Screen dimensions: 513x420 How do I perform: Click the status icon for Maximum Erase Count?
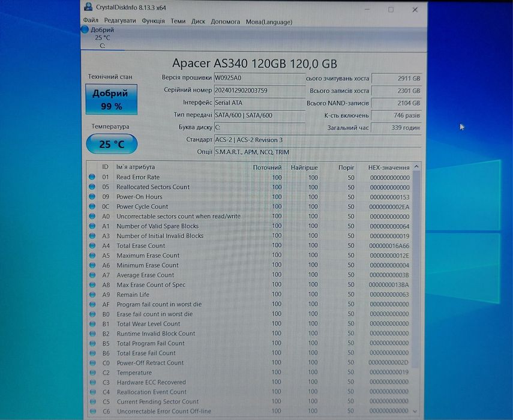tap(92, 256)
